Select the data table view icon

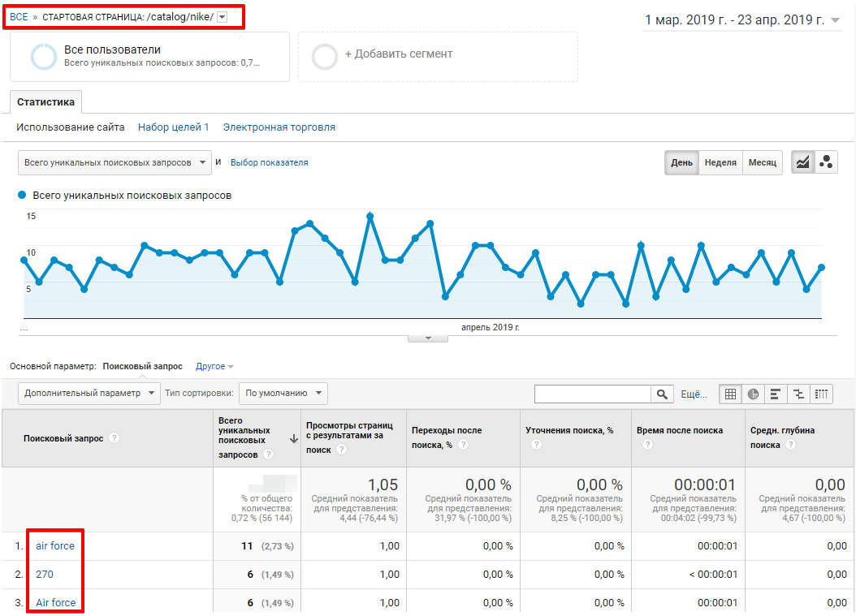(730, 394)
